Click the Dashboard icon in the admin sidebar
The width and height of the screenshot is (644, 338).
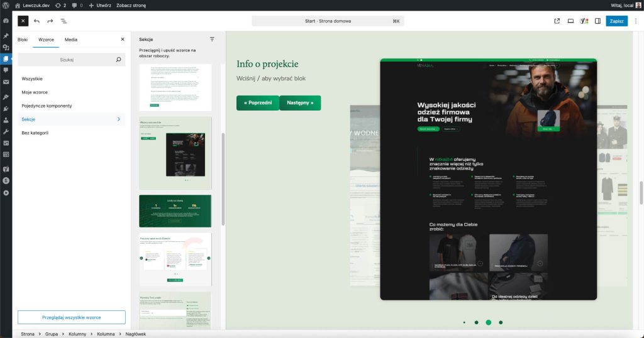pyautogui.click(x=6, y=21)
